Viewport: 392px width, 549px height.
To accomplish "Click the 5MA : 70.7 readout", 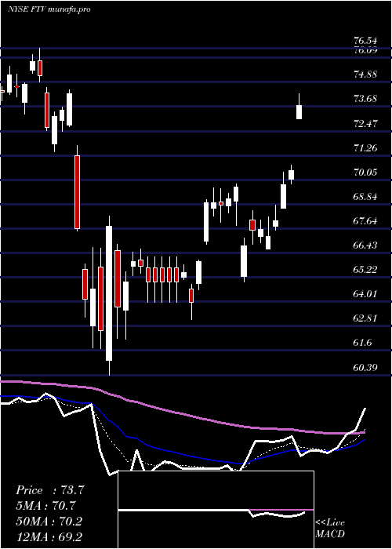I will (45, 506).
